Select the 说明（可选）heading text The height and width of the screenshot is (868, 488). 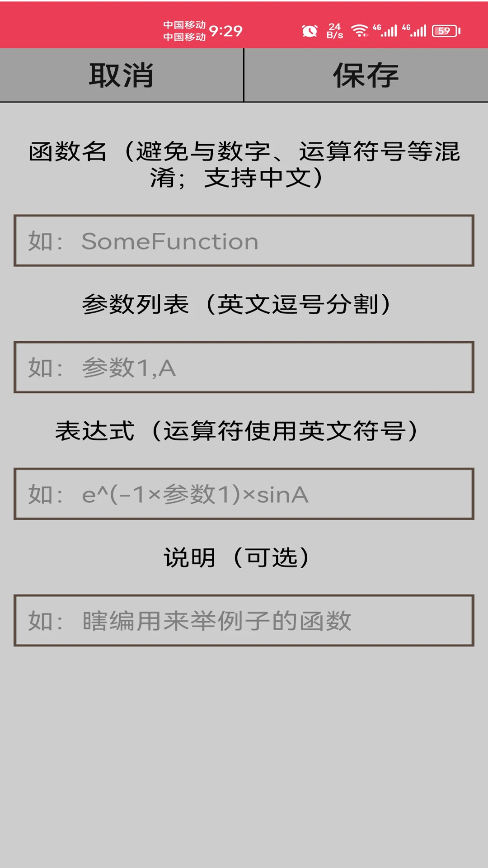[x=237, y=558]
